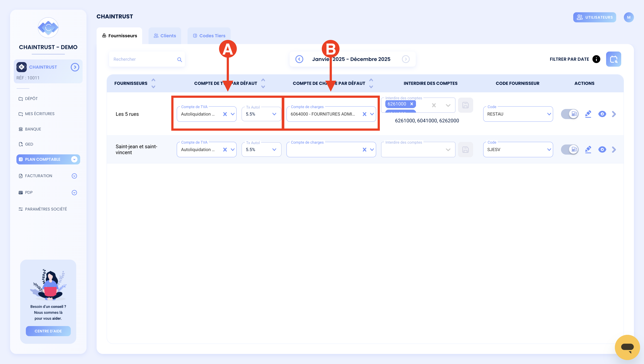Screen dimensions: 644x364
Task: Switch to the Codes Tiers tab
Action: pyautogui.click(x=209, y=36)
